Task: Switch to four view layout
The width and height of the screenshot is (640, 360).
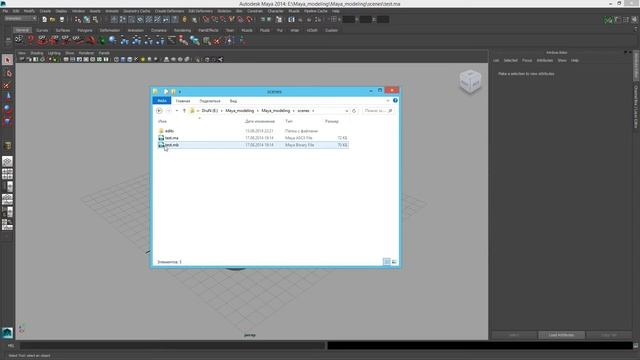Action: tap(7, 174)
